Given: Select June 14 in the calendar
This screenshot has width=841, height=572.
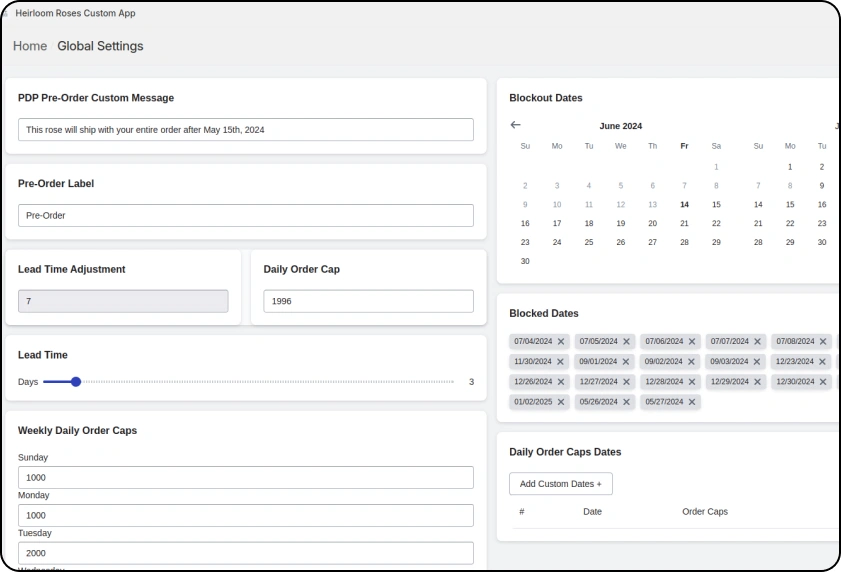Looking at the screenshot, I should pyautogui.click(x=684, y=204).
